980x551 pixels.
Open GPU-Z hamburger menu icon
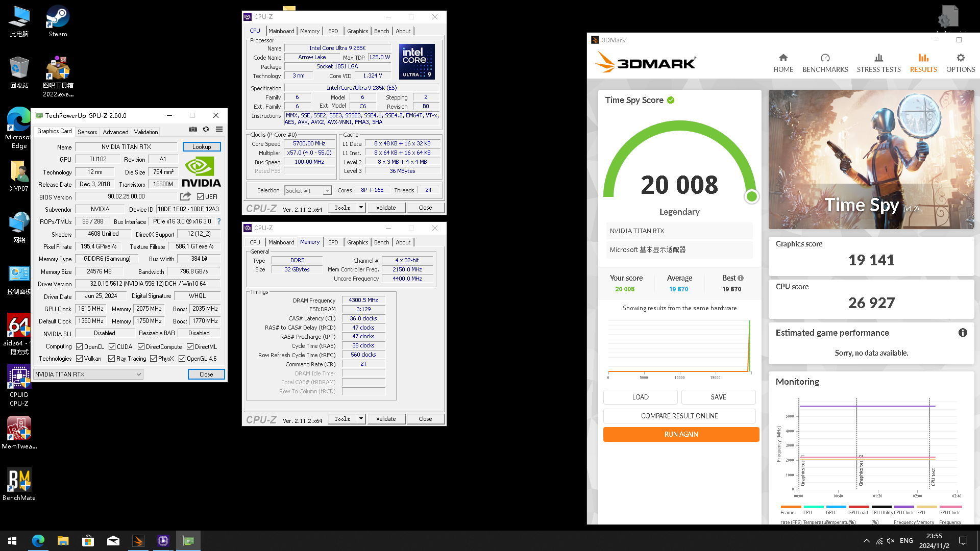[219, 129]
